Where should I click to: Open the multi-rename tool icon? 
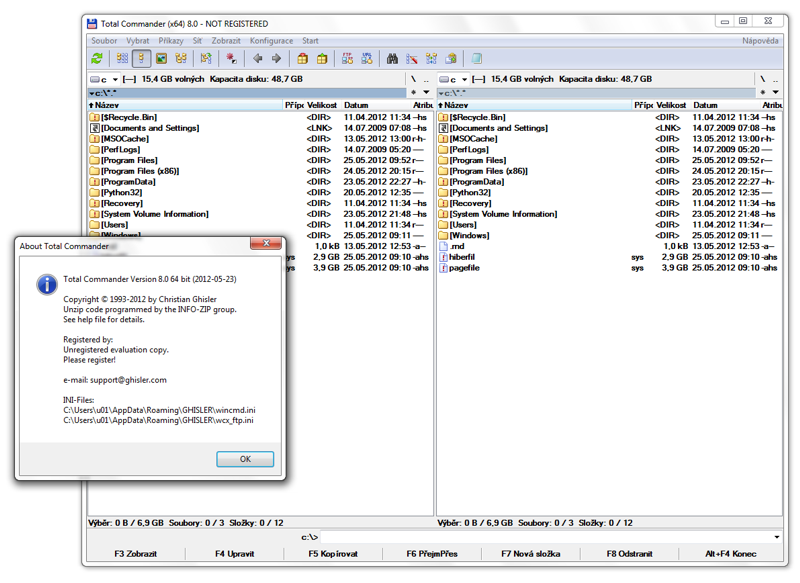point(412,59)
